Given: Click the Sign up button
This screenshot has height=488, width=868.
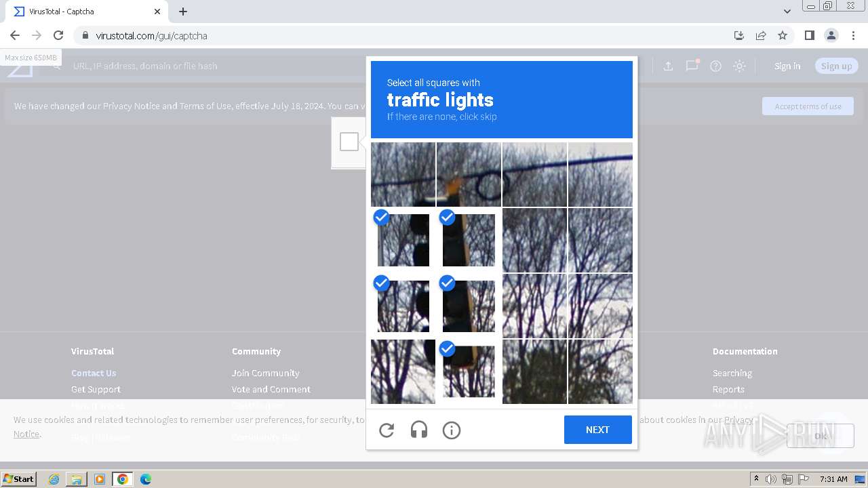Looking at the screenshot, I should (x=836, y=66).
